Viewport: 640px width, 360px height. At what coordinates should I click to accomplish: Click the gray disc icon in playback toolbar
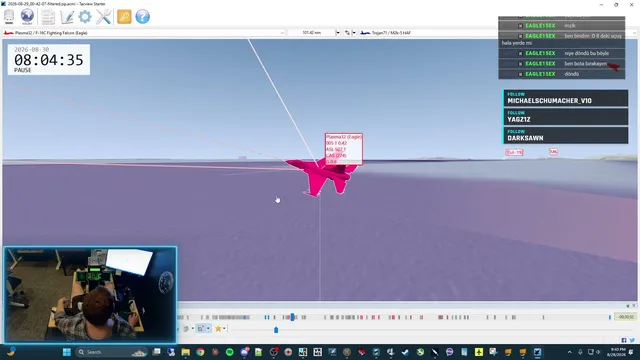(186, 328)
